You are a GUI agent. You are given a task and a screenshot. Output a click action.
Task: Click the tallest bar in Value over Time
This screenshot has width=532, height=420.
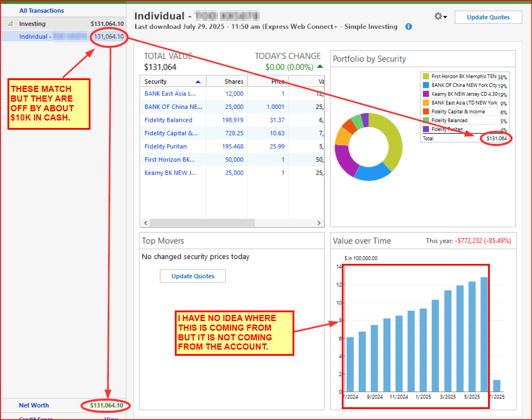(x=484, y=334)
